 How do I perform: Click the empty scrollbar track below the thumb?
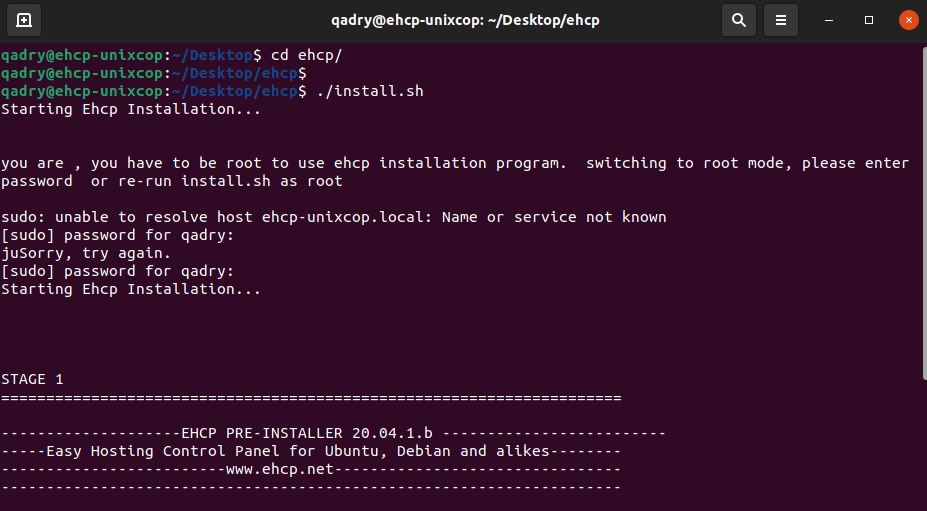[923, 445]
